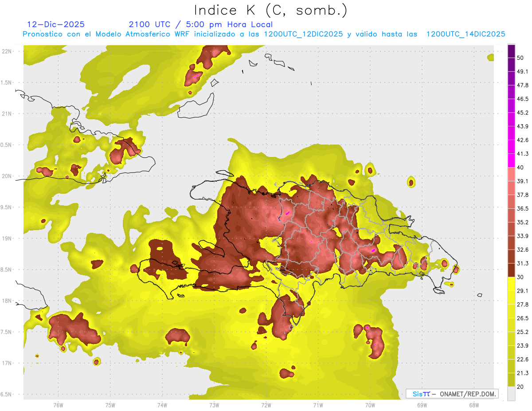Image resolution: width=532 pixels, height=411 pixels.
Task: Click the "39.1" color scale value
Action: (x=523, y=181)
